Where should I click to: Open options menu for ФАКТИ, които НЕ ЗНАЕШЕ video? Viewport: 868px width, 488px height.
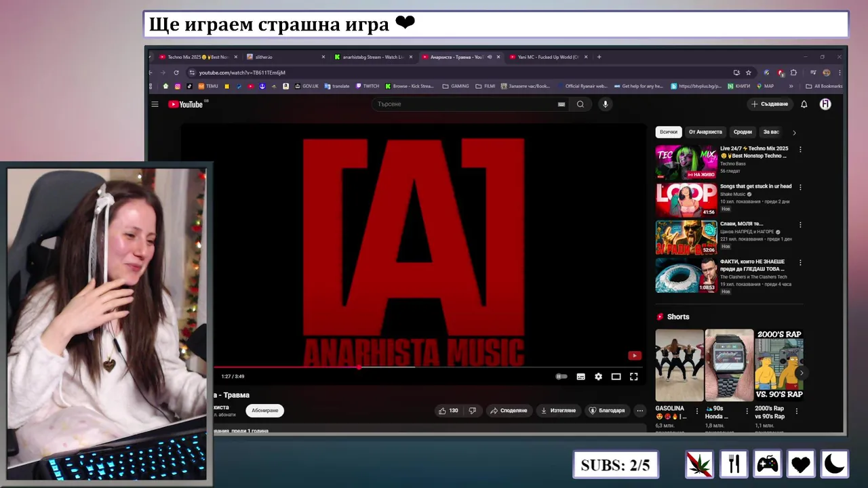[x=800, y=262]
